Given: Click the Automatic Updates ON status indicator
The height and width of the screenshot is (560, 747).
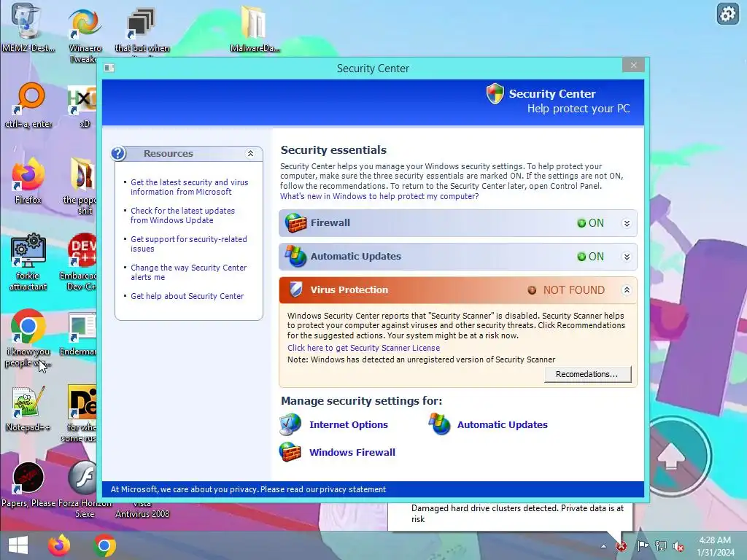Looking at the screenshot, I should coord(591,256).
